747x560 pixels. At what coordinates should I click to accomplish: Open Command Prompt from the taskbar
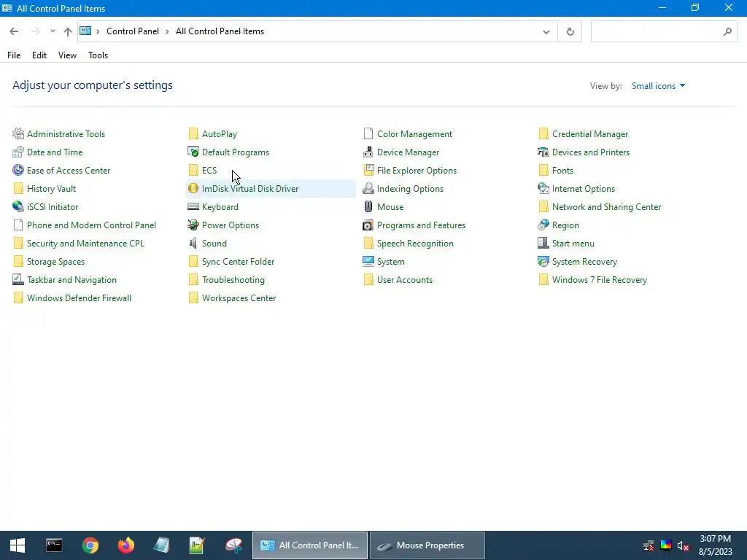[54, 545]
